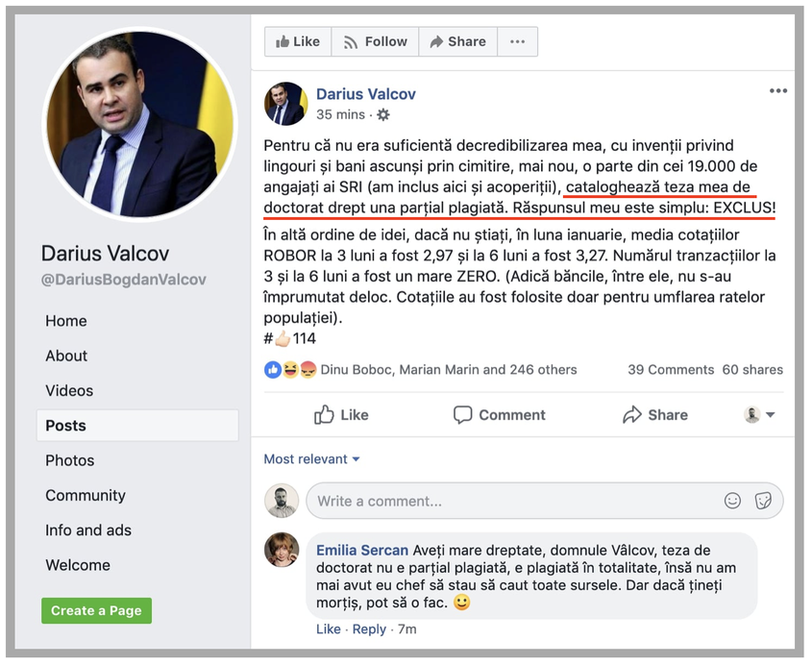Screen dimensions: 812x665
Task: Click the reaction emojis on the post
Action: 290,370
